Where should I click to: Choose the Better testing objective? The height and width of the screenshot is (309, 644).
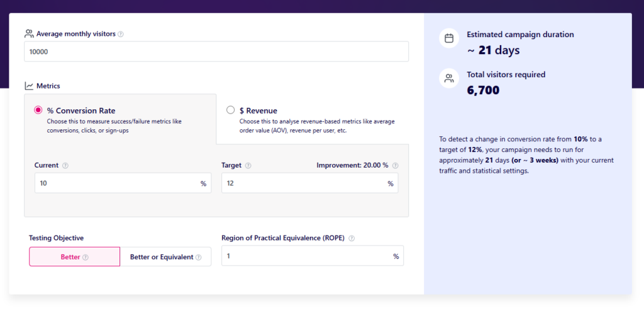pos(74,257)
